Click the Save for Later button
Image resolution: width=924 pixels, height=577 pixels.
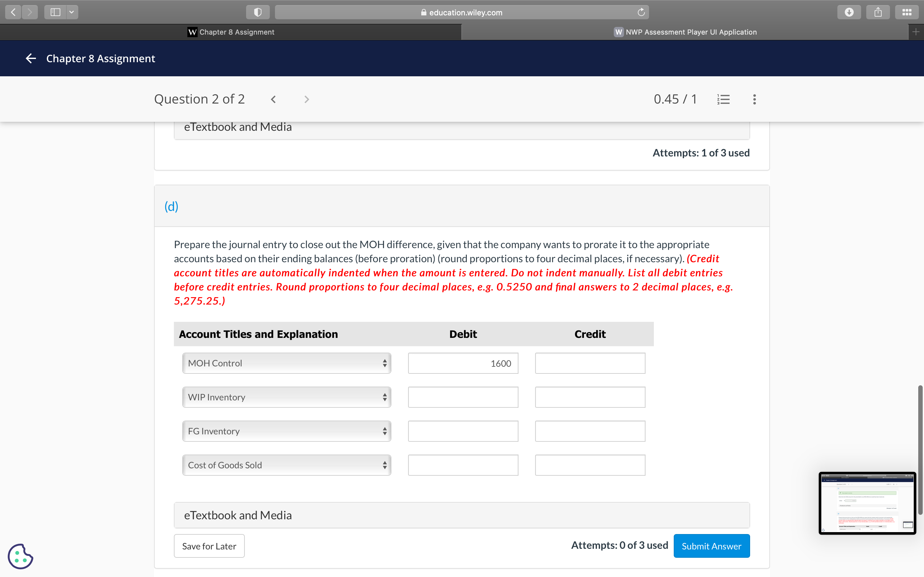pos(209,546)
